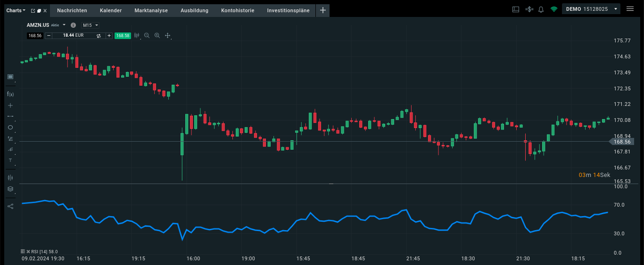Edit the 18.44 EUR volume field

coord(73,35)
